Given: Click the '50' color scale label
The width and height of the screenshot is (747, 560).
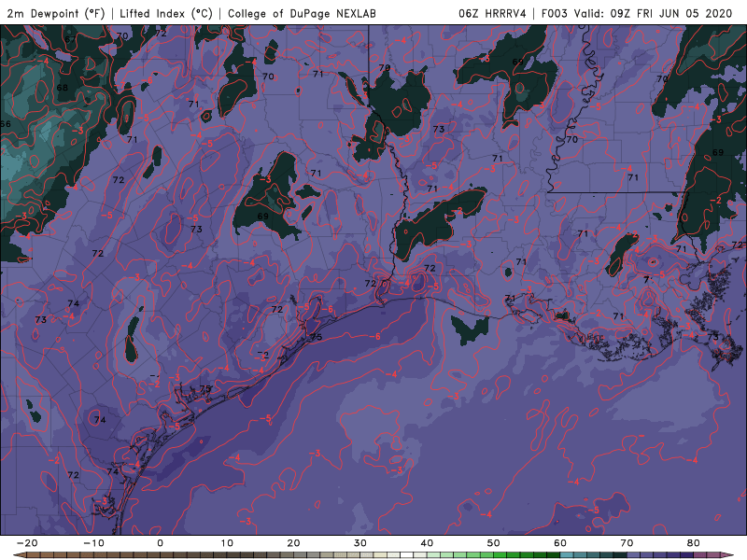Looking at the screenshot, I should (494, 543).
